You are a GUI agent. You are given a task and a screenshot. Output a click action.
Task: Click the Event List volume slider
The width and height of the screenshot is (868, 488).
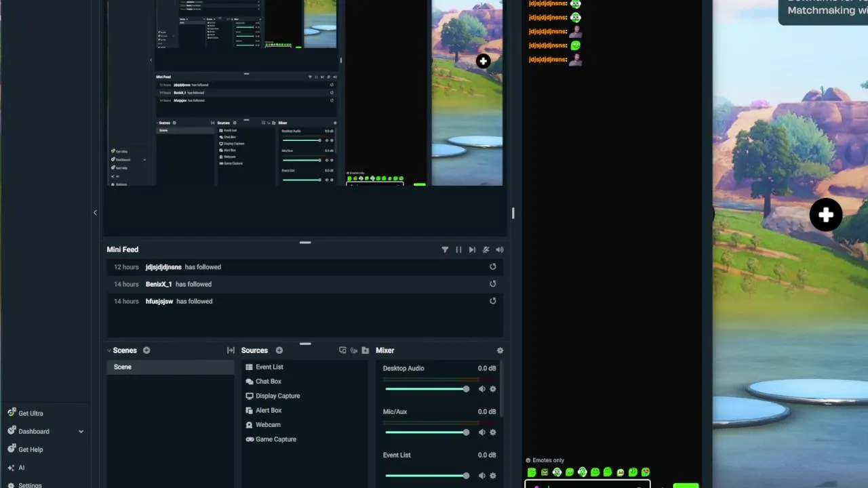tap(427, 476)
